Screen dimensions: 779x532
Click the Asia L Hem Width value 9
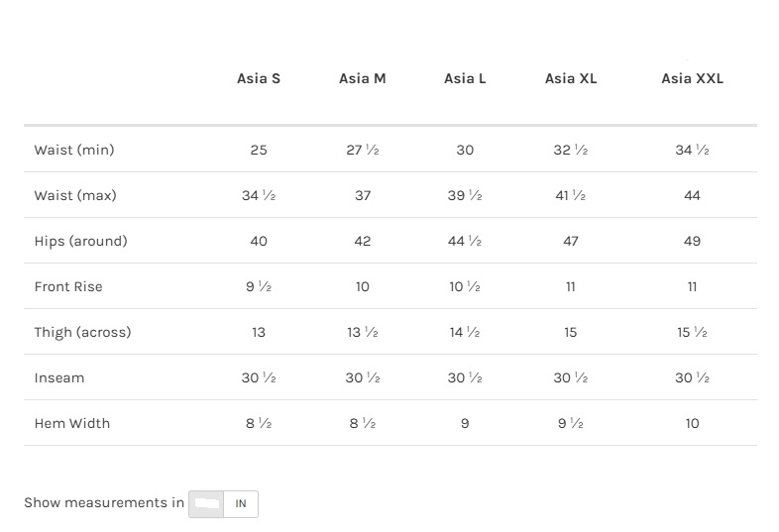coord(465,423)
